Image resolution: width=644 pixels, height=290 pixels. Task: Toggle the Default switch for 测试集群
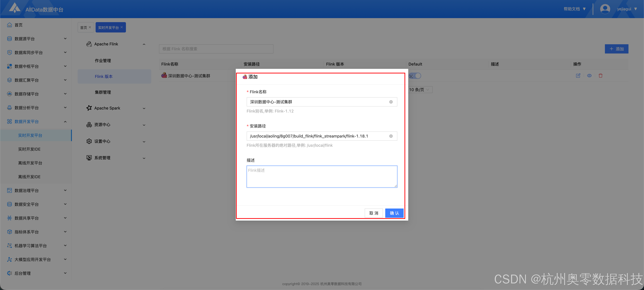click(415, 76)
